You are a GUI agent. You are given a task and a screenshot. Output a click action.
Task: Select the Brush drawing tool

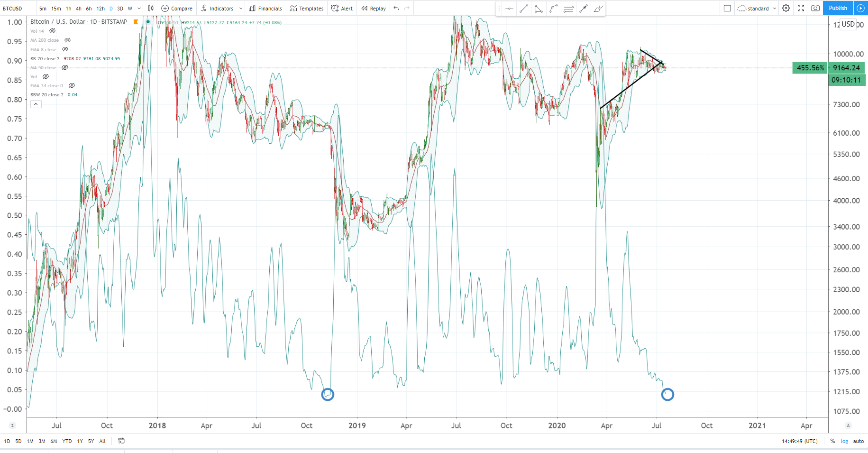coord(598,8)
